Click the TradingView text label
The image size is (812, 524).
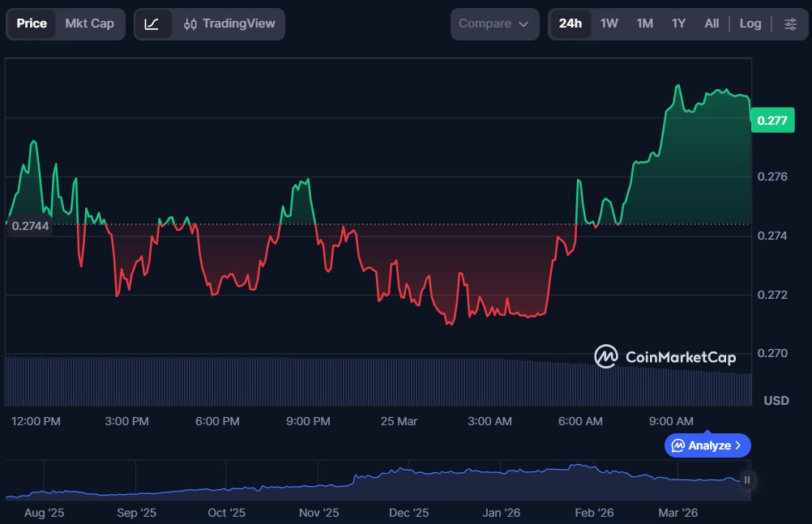pos(238,23)
